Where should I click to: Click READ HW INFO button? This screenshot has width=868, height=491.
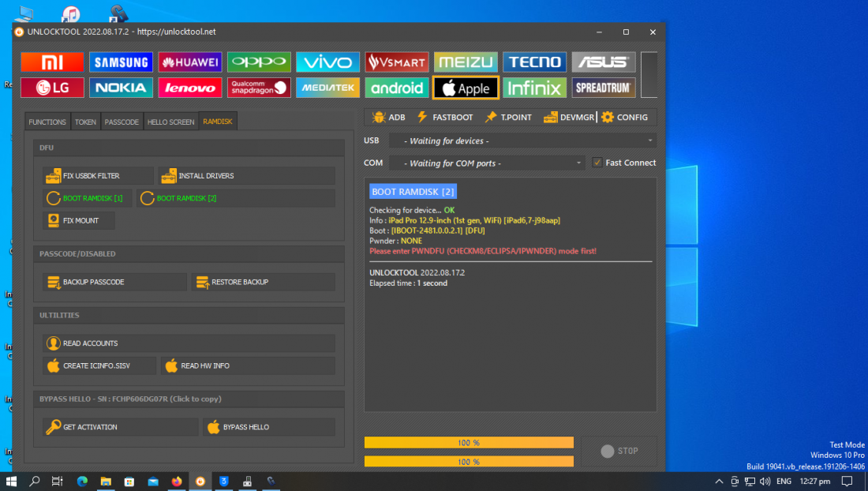pos(248,366)
